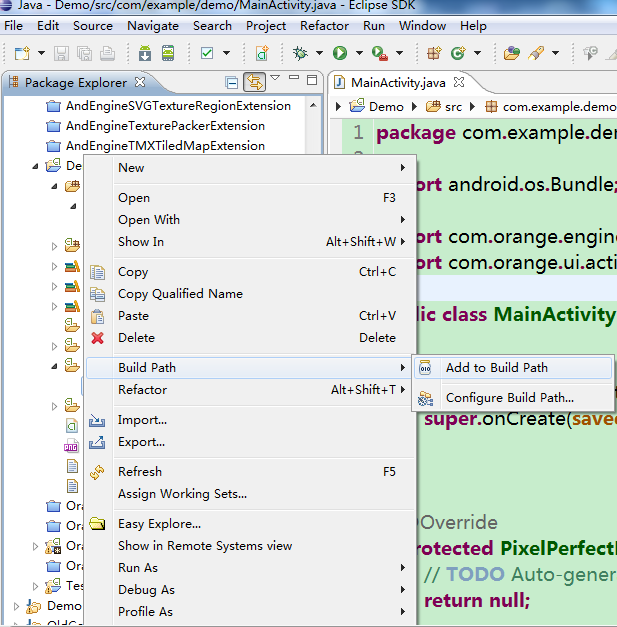
Task: Minimize the Package Explorer view
Action: [x=294, y=78]
